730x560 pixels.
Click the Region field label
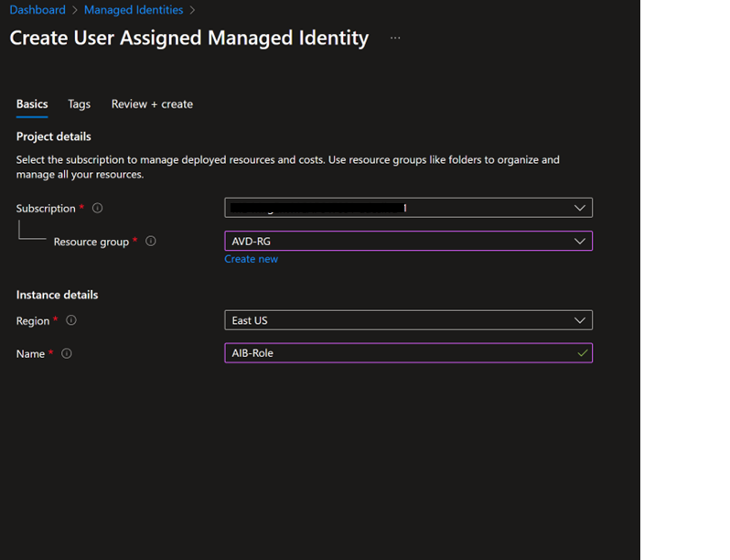click(33, 321)
